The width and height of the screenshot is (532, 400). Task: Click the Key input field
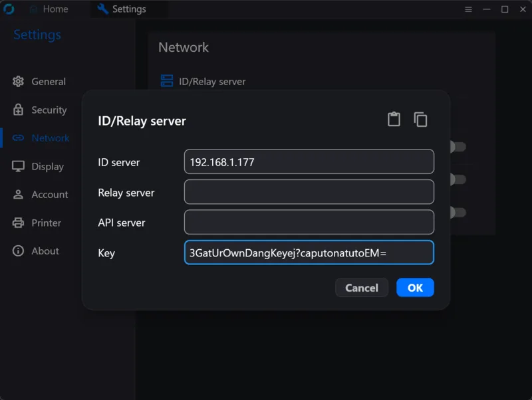(309, 252)
